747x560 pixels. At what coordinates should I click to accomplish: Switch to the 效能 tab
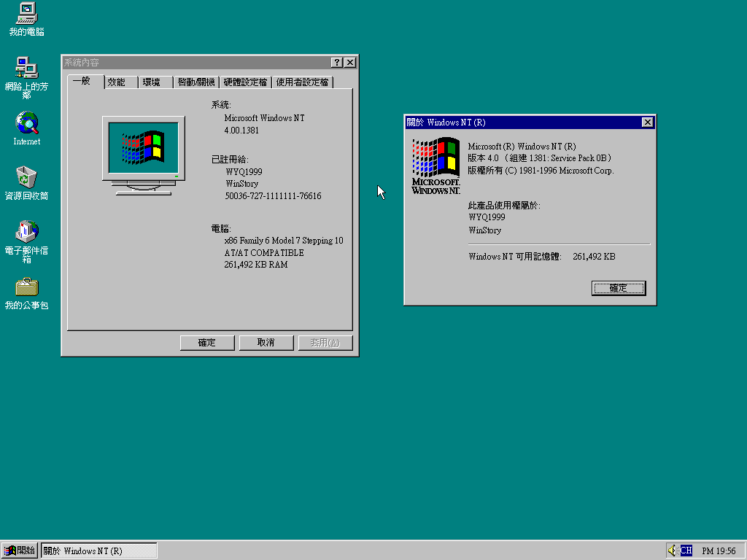121,82
